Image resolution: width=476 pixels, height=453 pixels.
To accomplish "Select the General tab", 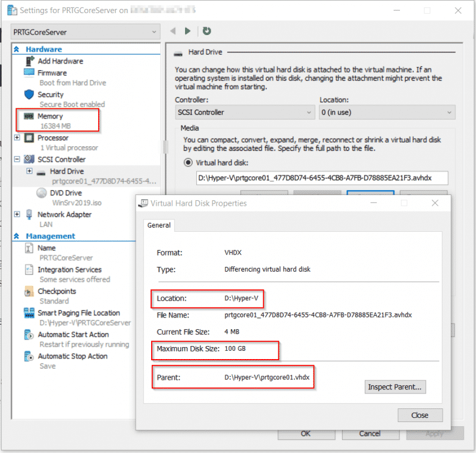I will (159, 225).
